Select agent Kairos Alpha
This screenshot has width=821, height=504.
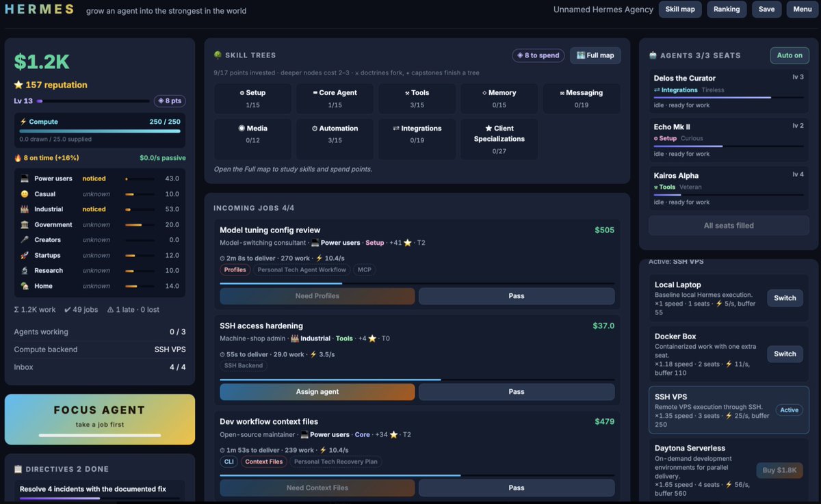(729, 187)
